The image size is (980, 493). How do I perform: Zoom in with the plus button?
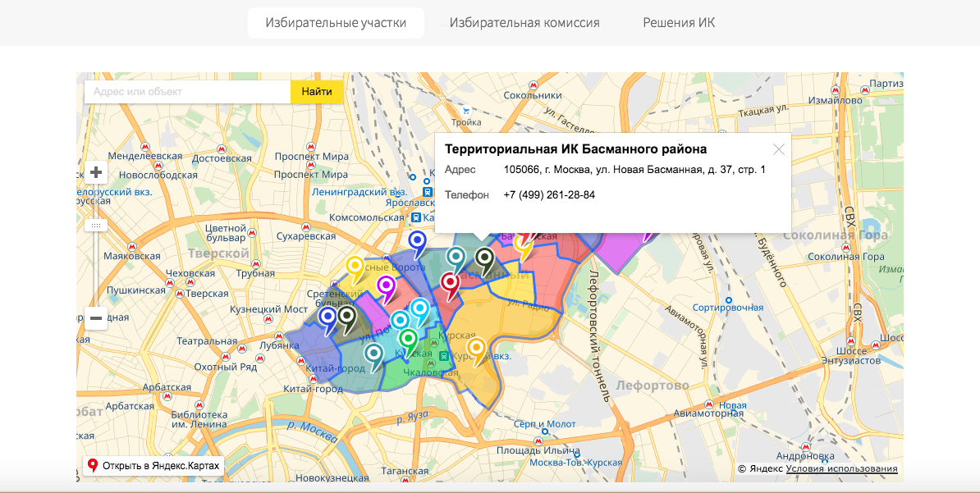point(96,172)
